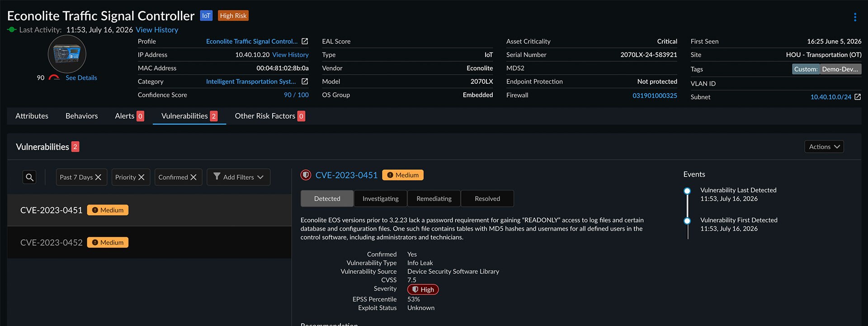Click the Vulnerabilities panel count badge

(x=75, y=147)
